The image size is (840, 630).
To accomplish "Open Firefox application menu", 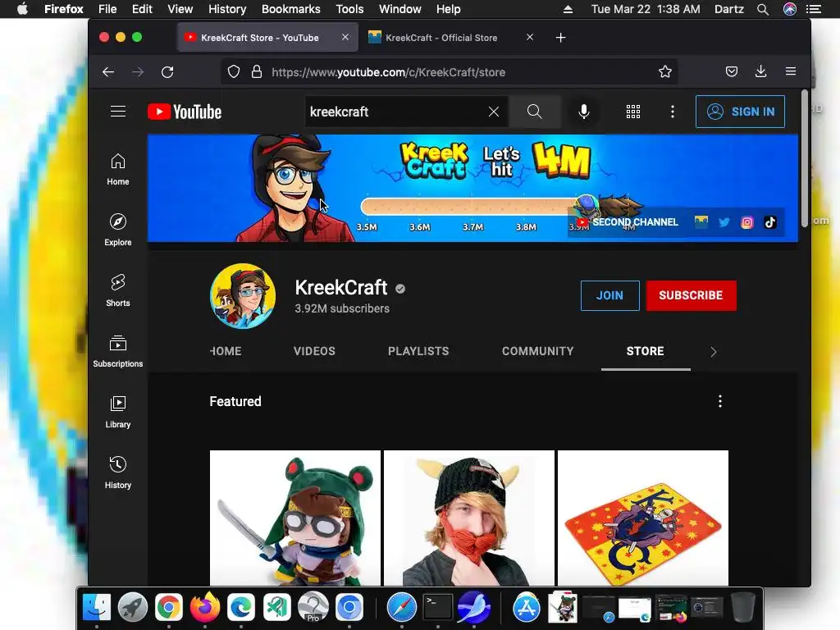I will (x=790, y=72).
